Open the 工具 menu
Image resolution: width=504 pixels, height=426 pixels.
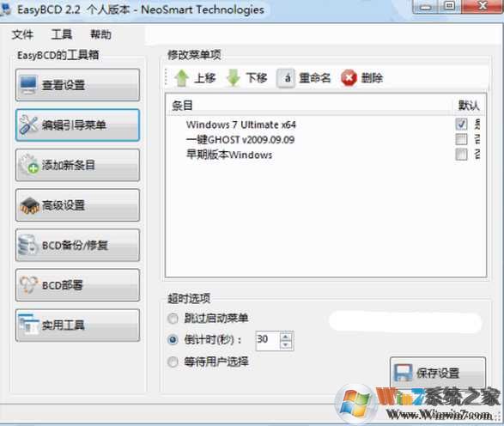tap(62, 34)
